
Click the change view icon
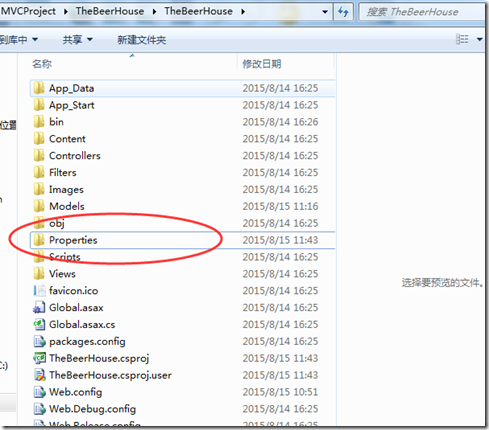tap(462, 39)
